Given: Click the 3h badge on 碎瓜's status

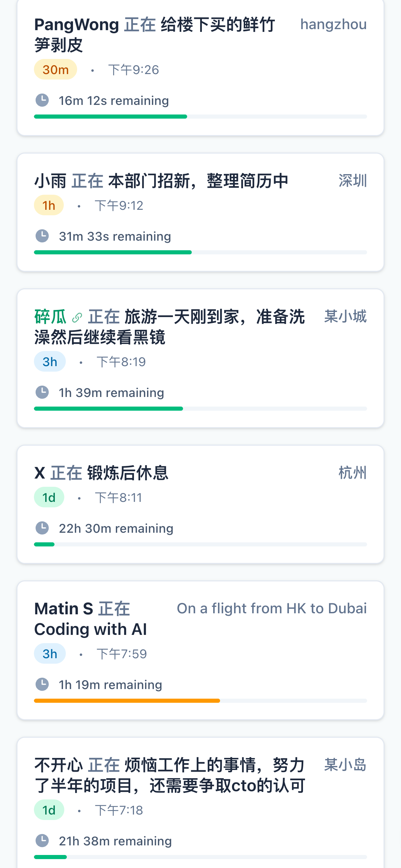Looking at the screenshot, I should coord(50,362).
